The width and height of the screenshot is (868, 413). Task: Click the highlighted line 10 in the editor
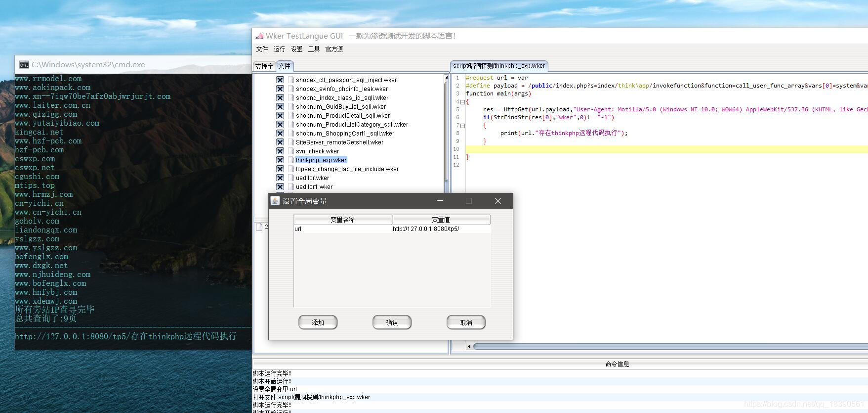click(666, 149)
